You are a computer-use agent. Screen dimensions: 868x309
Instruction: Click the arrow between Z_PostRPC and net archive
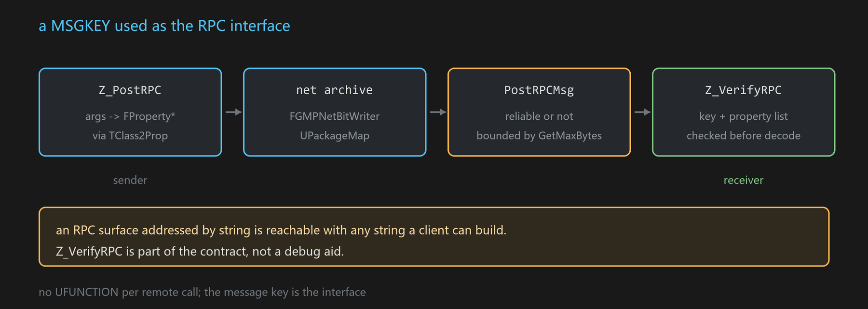click(x=233, y=112)
